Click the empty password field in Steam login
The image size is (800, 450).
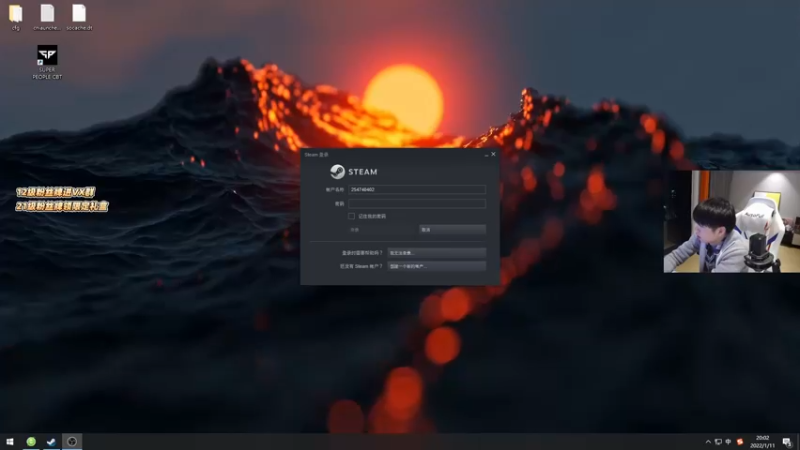tap(417, 203)
